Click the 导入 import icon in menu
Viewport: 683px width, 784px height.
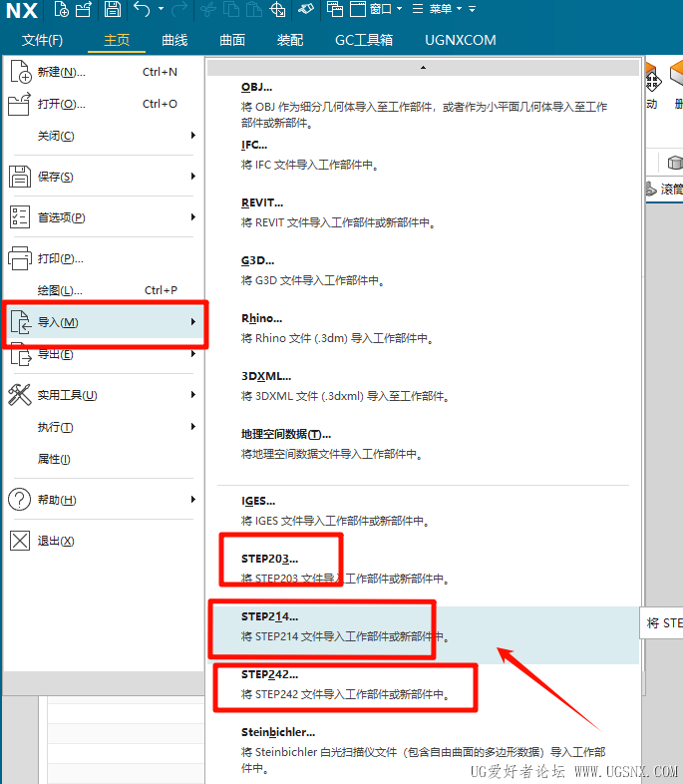point(21,321)
